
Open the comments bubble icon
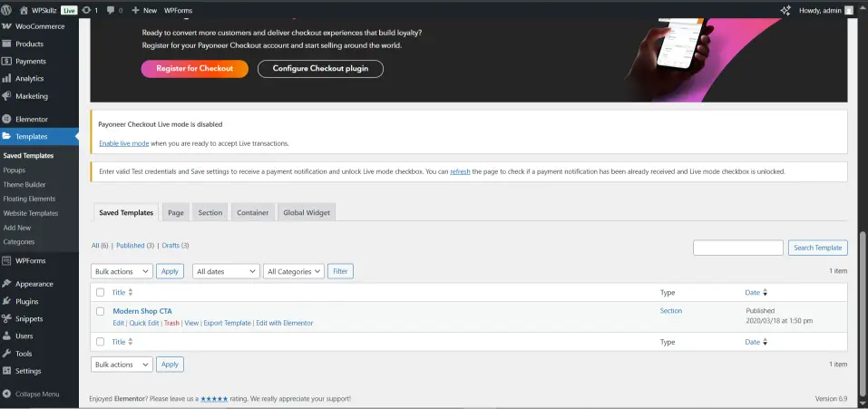[111, 10]
